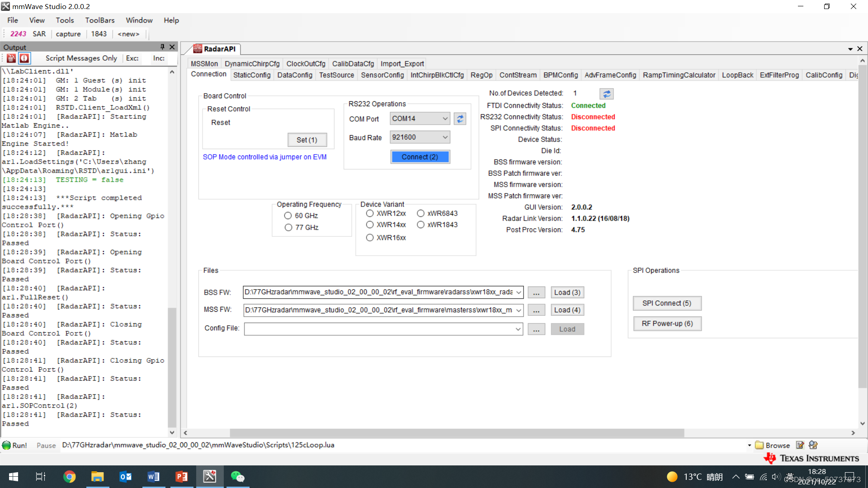Screen dimensions: 868x488
Task: Click the Refresh devices detected icon
Action: point(606,93)
